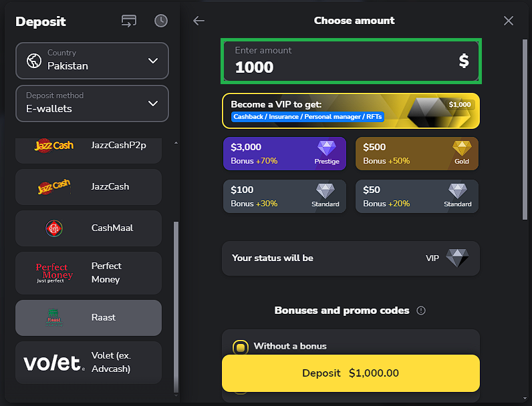Open the deposit history clock icon

pyautogui.click(x=161, y=21)
